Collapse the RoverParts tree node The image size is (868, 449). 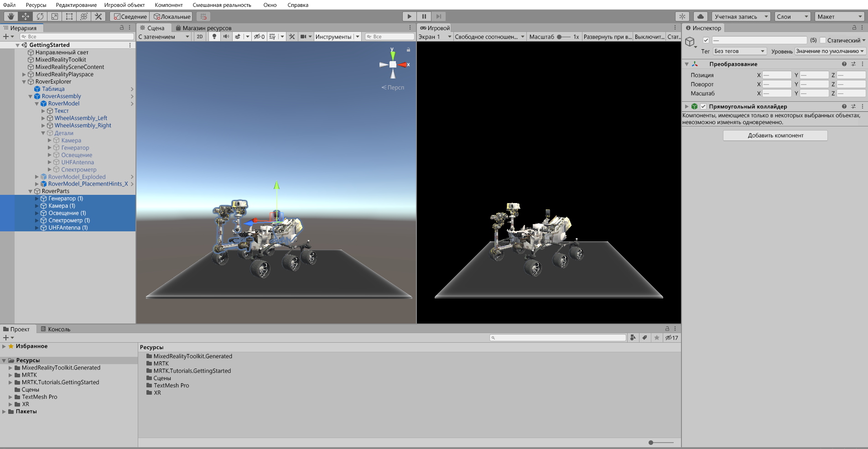coord(31,191)
